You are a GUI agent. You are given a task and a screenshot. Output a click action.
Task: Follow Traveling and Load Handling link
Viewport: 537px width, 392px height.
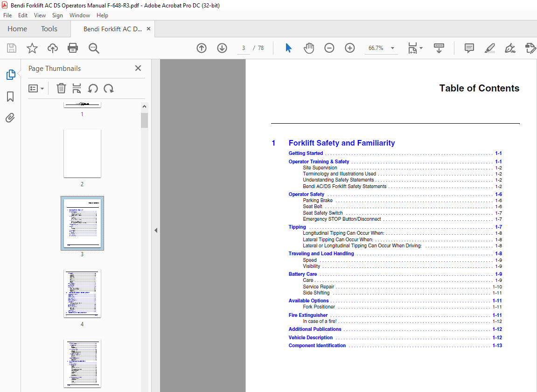[x=321, y=253]
